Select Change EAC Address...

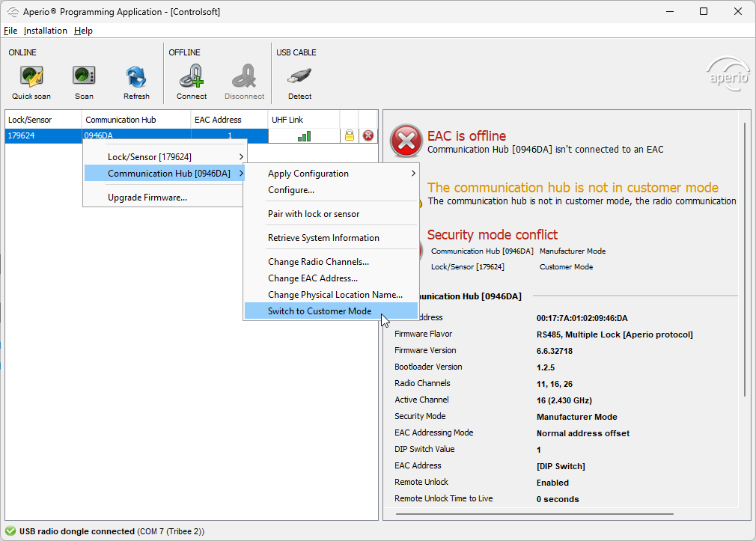(331, 278)
